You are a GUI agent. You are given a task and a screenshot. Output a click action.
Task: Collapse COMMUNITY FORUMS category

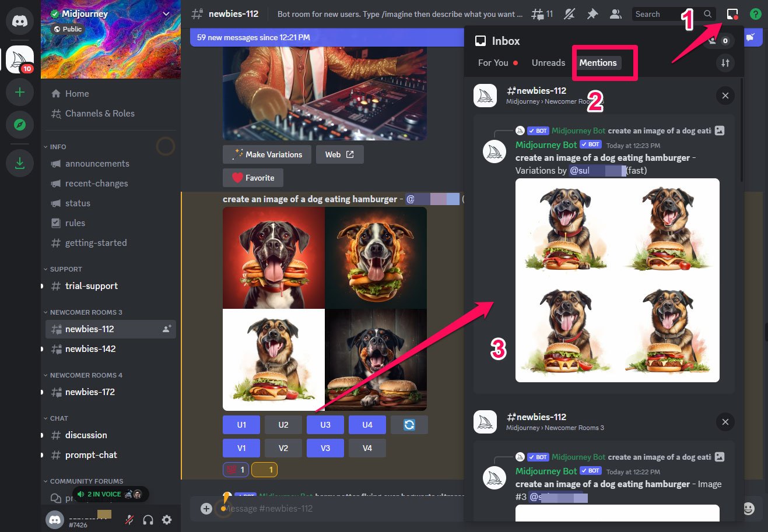tap(83, 481)
